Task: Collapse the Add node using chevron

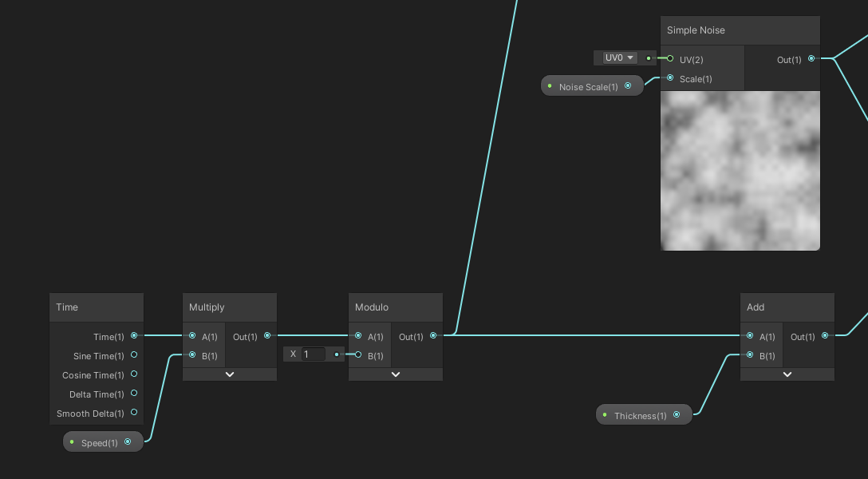Action: pyautogui.click(x=787, y=374)
